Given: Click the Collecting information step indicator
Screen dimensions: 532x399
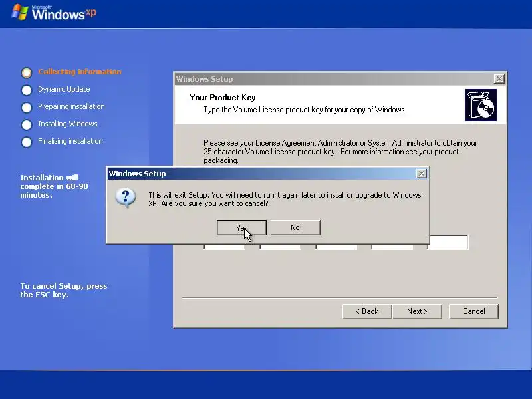Looking at the screenshot, I should click(27, 72).
